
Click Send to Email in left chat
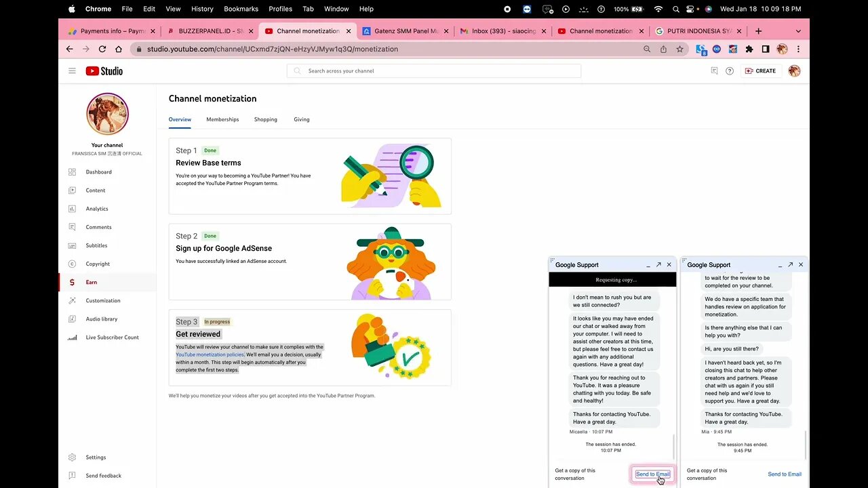(652, 474)
